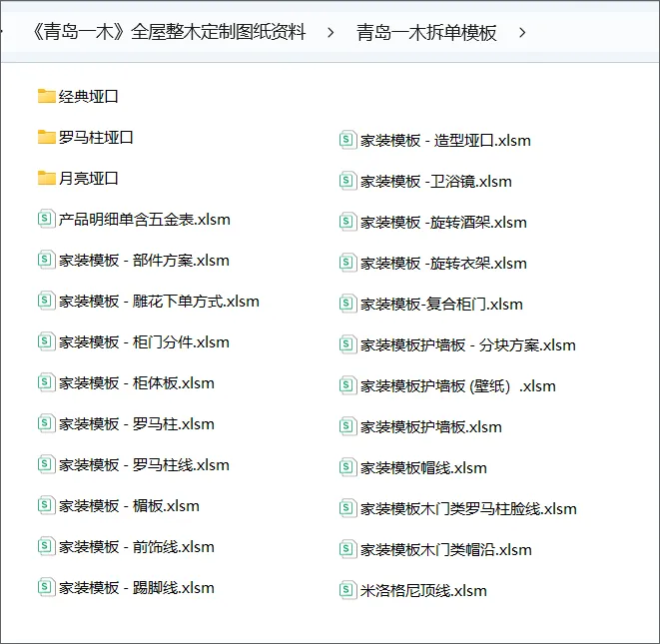Screen dimensions: 660x644
Task: Select icon of 家装模板-复合柜门.xlsm
Action: point(347,304)
